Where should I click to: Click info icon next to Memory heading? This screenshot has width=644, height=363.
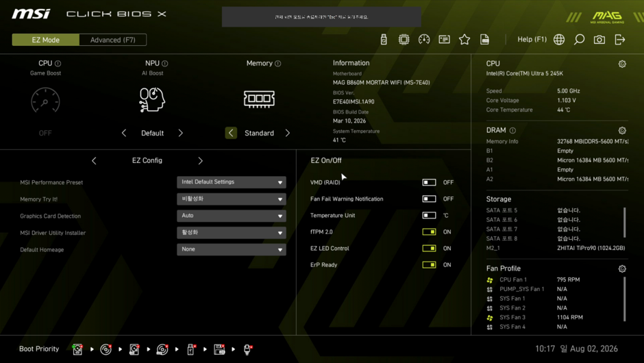coord(277,64)
